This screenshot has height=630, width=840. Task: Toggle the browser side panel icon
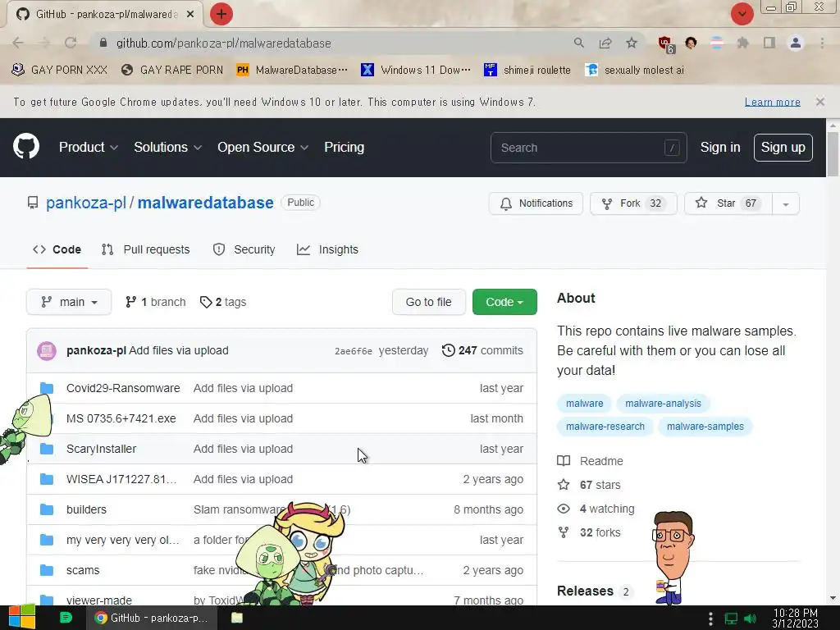coord(769,43)
